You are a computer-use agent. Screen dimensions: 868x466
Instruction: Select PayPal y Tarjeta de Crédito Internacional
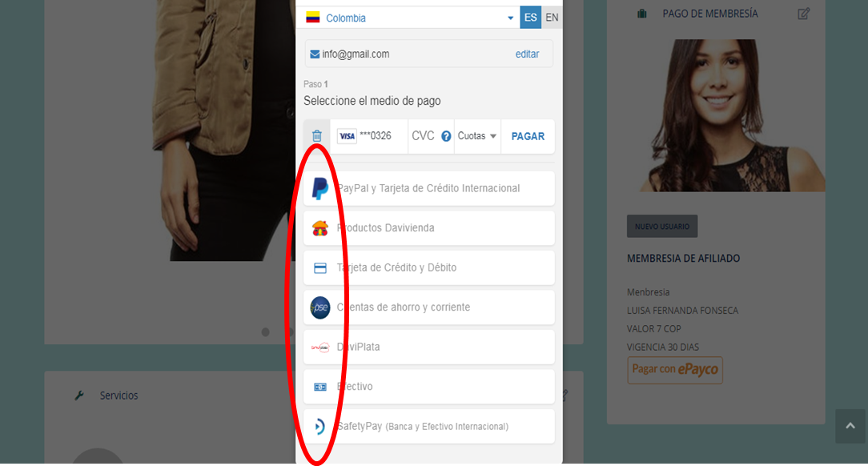point(429,188)
